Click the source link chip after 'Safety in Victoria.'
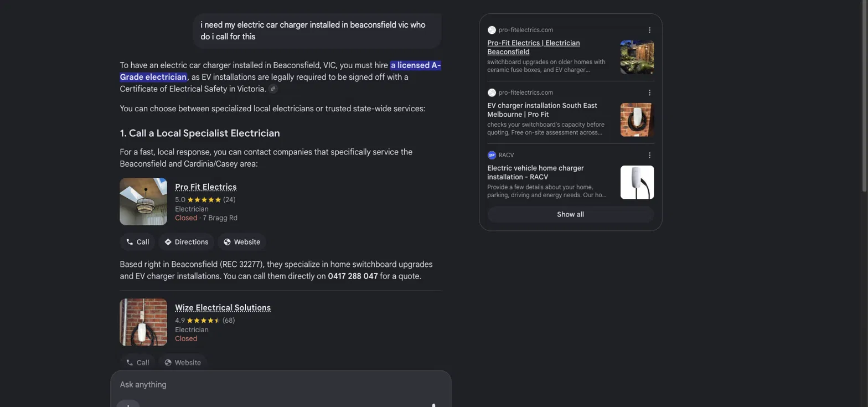This screenshot has width=868, height=407. [x=273, y=89]
